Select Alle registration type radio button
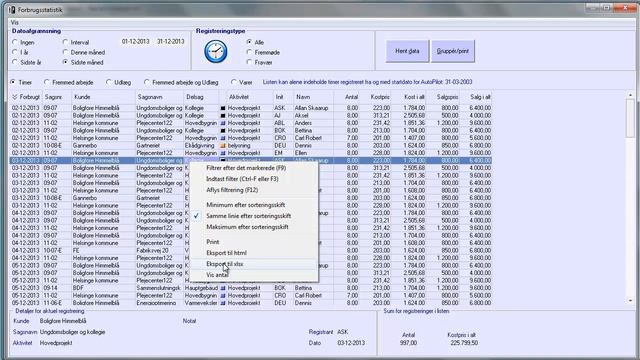 pos(249,42)
